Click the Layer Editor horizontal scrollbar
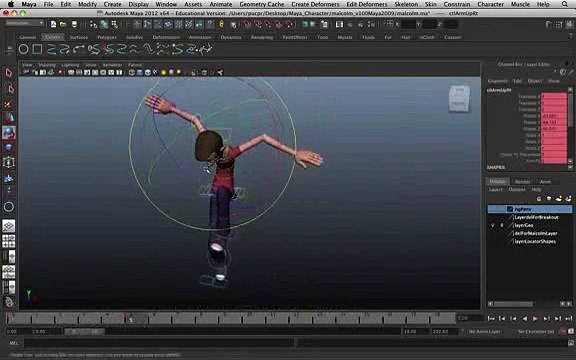Screen dimensions: 576x360 click(x=513, y=304)
